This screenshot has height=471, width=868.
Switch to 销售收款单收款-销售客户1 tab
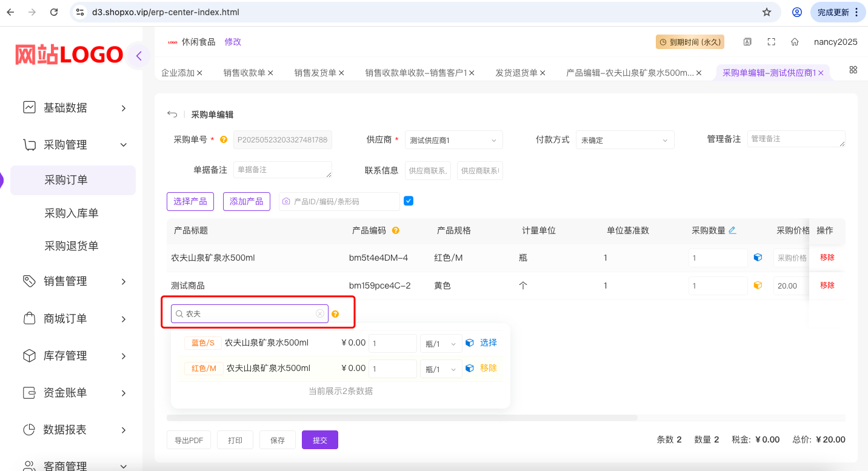point(416,73)
